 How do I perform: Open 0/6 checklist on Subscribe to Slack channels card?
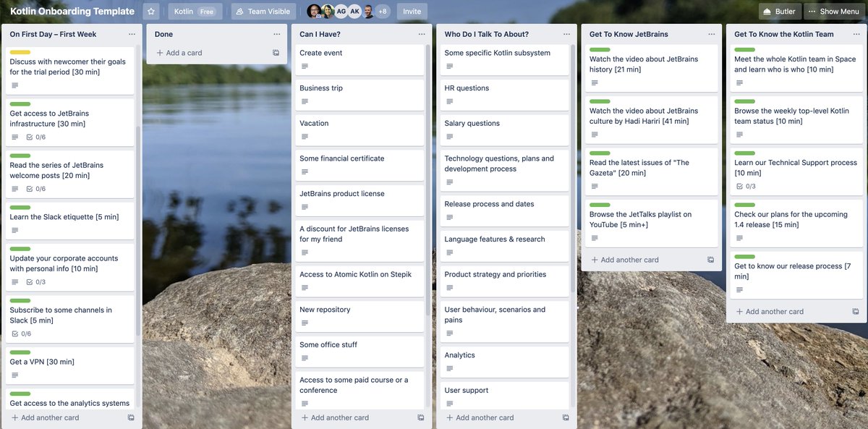[21, 334]
